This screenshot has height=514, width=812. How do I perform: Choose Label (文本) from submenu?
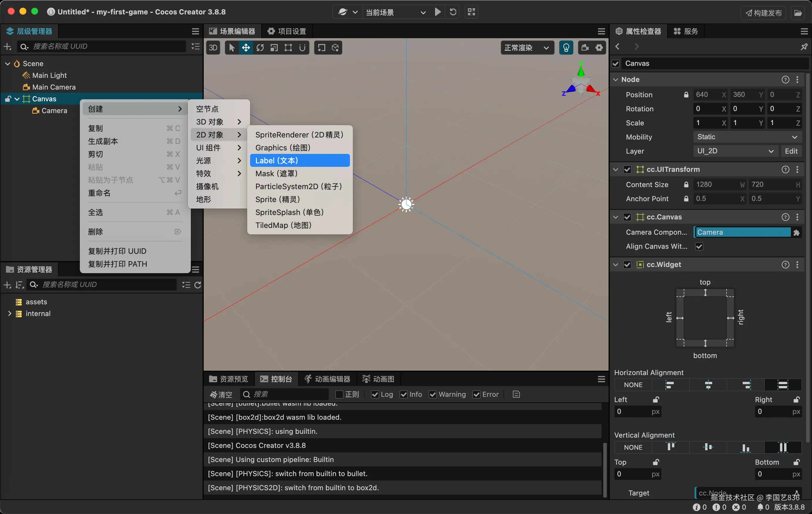[299, 161]
